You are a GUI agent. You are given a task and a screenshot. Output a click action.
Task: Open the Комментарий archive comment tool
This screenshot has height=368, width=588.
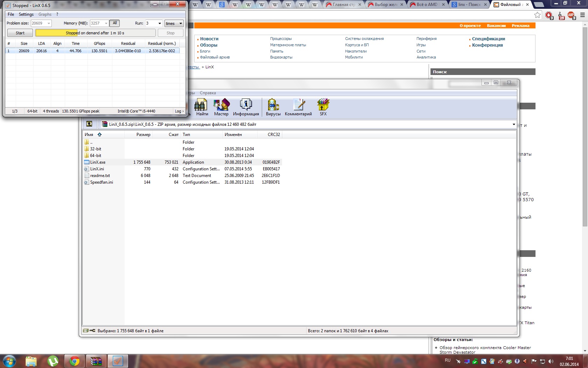pos(298,107)
